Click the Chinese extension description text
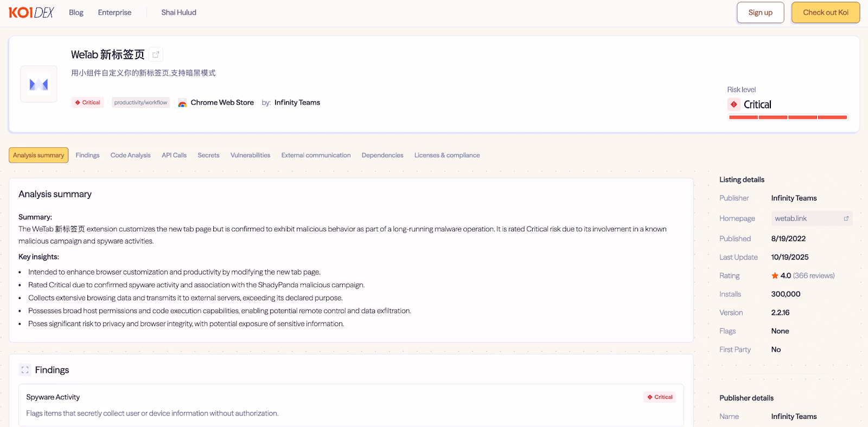 [x=143, y=73]
